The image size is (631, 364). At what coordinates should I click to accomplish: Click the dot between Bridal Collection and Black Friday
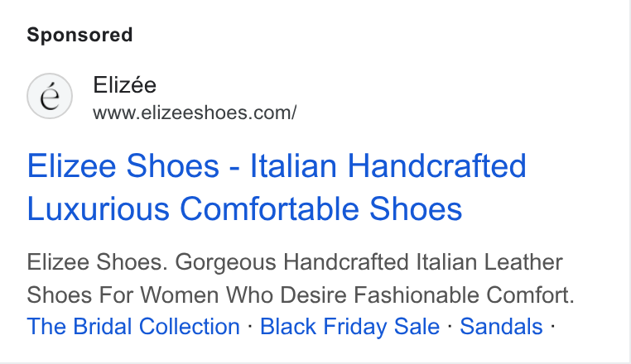(250, 326)
